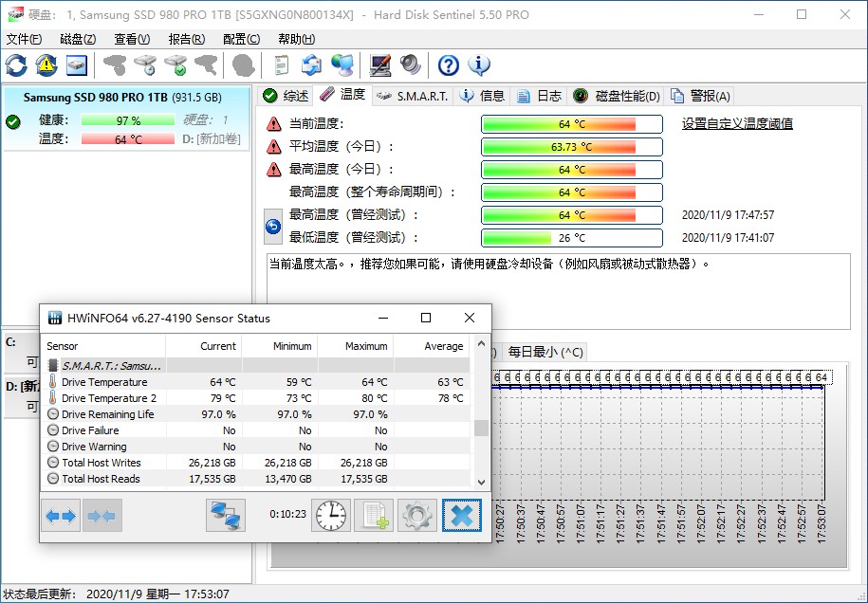Click the red warning triangle beside 当前温度
Viewport: 868px width, 603px height.
click(274, 124)
